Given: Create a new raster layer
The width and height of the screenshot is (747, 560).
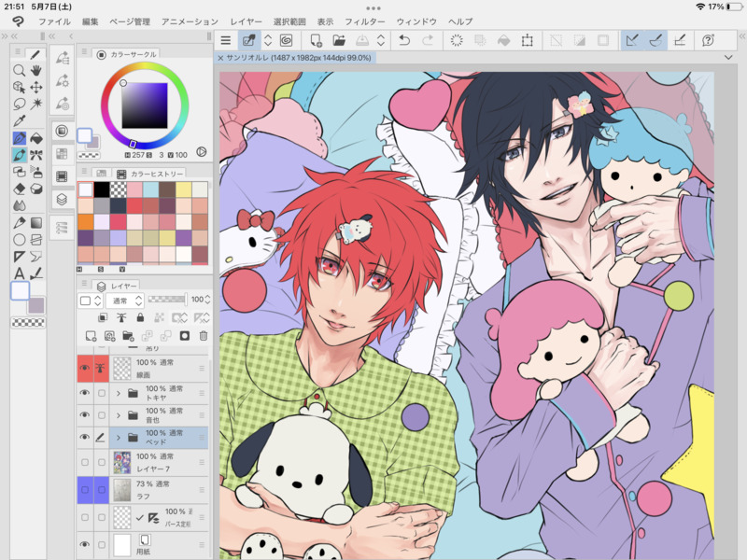Looking at the screenshot, I should point(91,336).
